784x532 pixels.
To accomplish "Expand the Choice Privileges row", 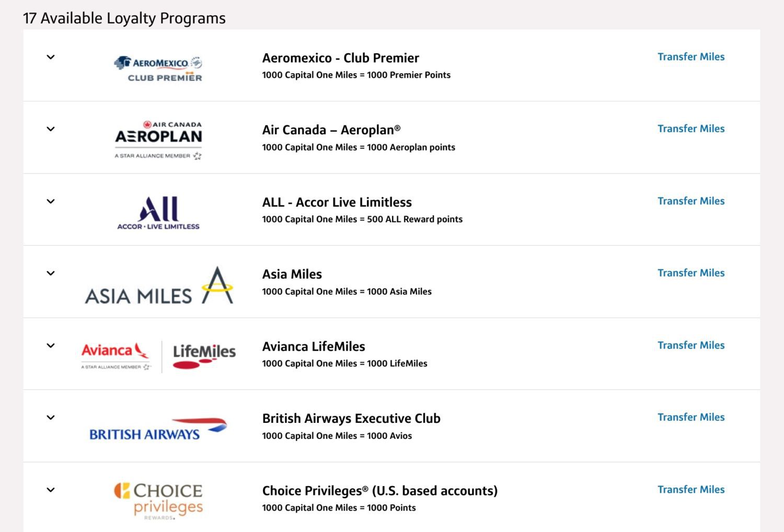I will pyautogui.click(x=50, y=490).
